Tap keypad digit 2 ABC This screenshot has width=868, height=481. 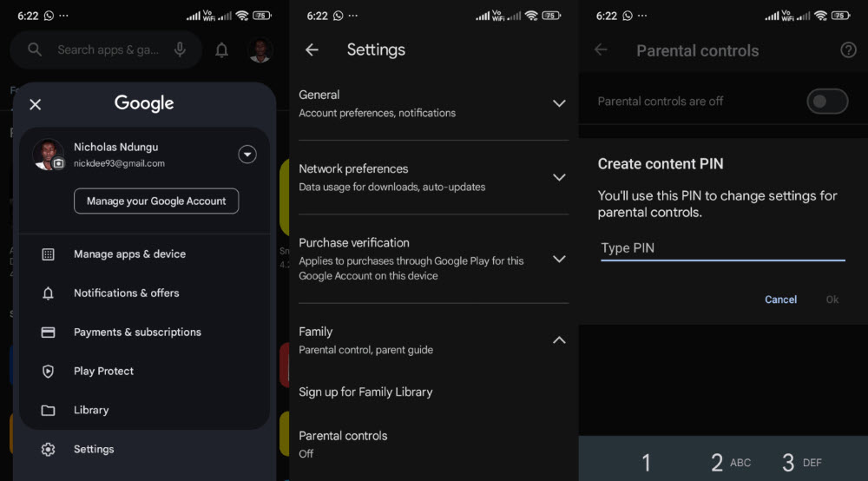click(x=731, y=463)
